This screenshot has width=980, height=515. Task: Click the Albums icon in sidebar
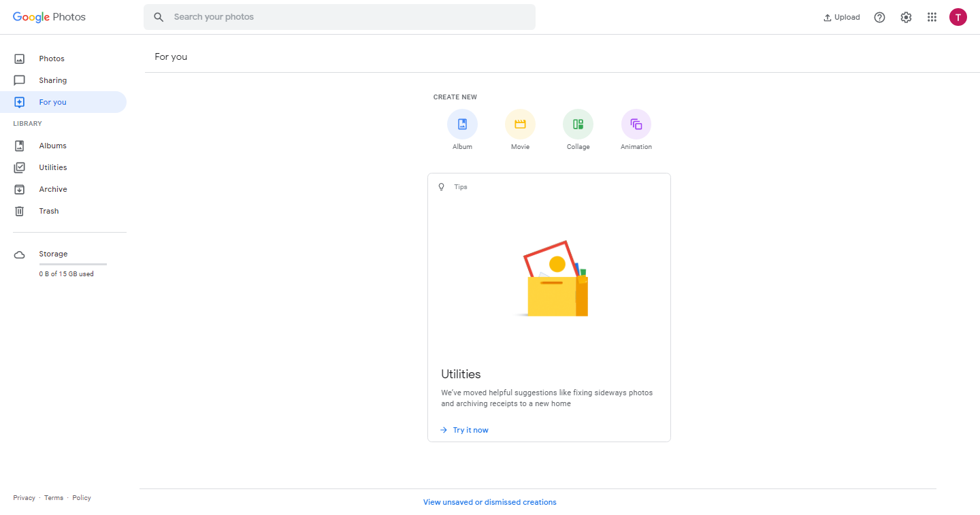20,146
